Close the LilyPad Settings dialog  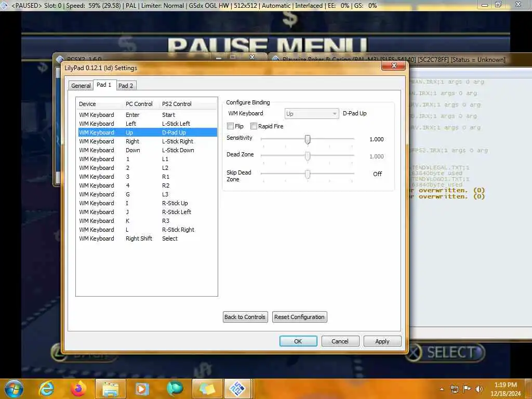[x=393, y=65]
